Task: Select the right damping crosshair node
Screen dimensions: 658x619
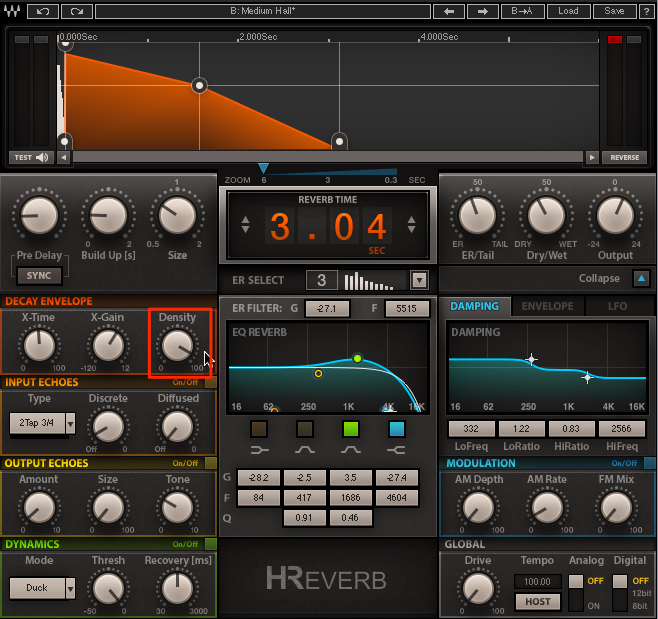Action: click(x=587, y=377)
